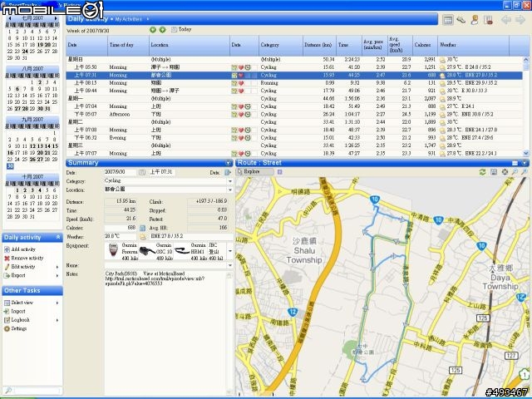
Task: Click Add activity in Daily activity pane
Action: point(20,249)
